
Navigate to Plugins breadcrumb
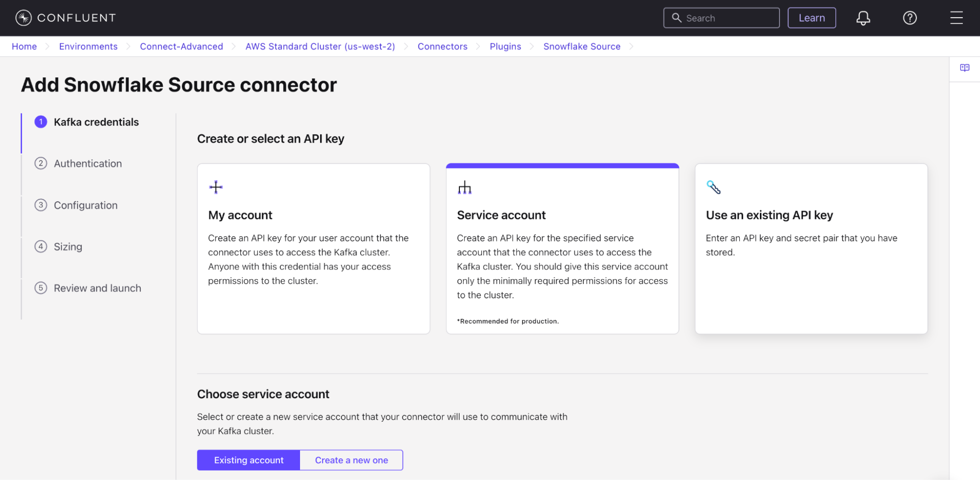tap(505, 47)
